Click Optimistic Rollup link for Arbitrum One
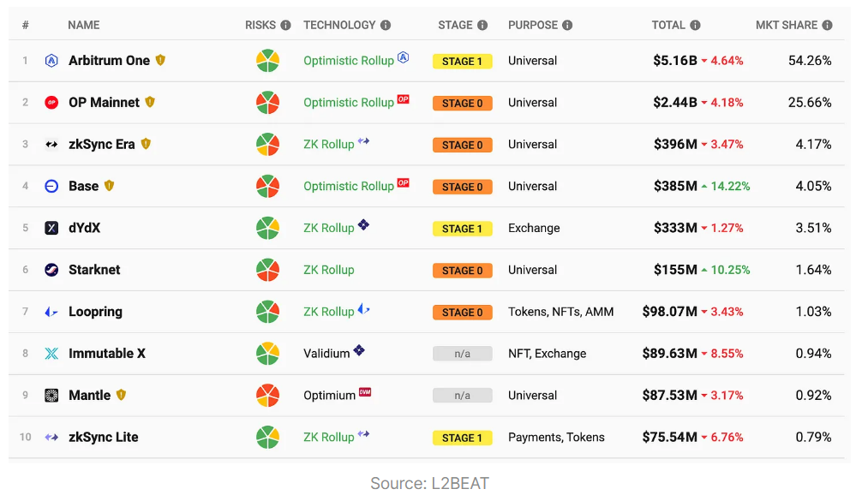 coord(349,61)
